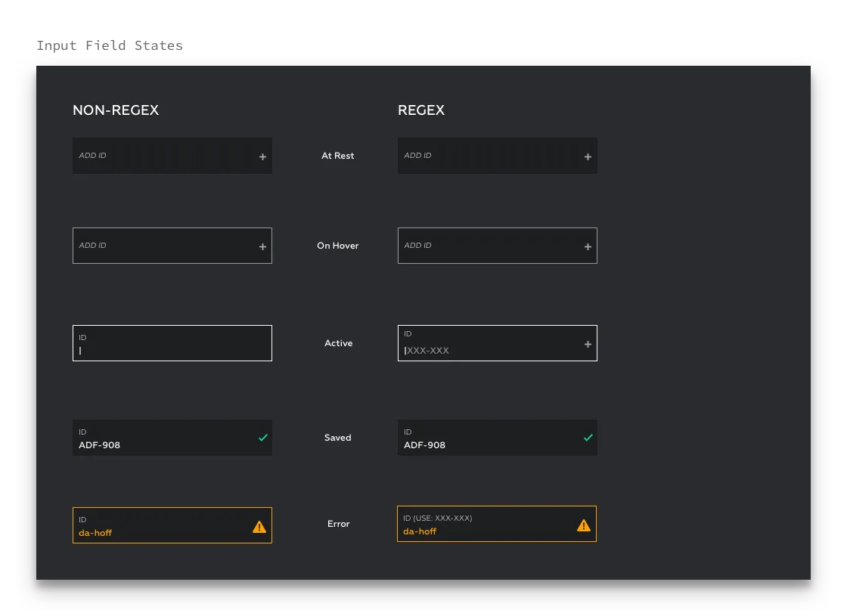Click Non-Regex Error field with da-hoff

point(172,525)
